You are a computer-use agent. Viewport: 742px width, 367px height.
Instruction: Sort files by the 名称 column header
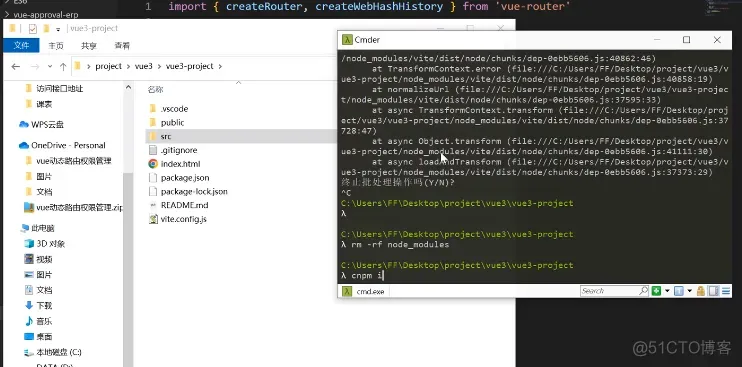coord(156,89)
